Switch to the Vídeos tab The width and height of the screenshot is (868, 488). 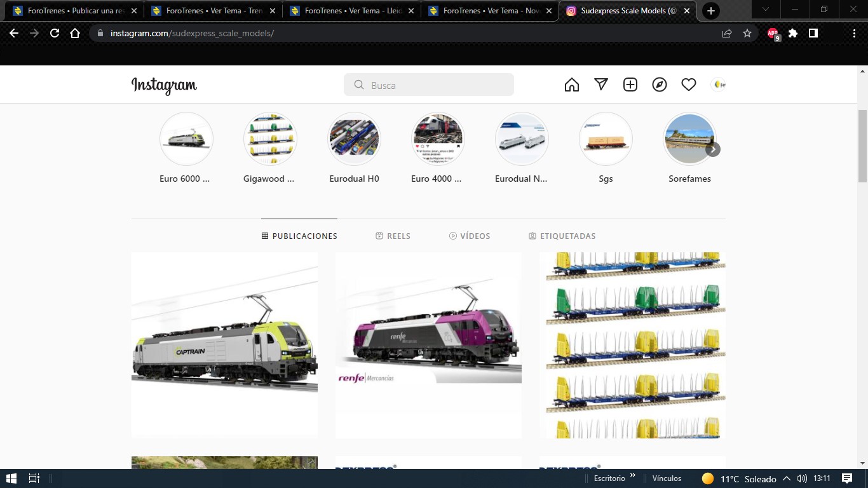(x=470, y=236)
